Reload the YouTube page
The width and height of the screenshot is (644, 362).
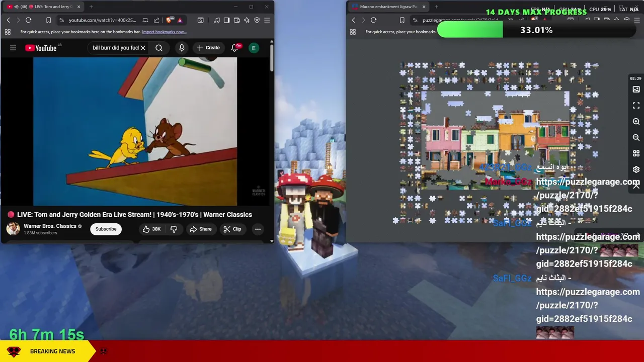(29, 20)
